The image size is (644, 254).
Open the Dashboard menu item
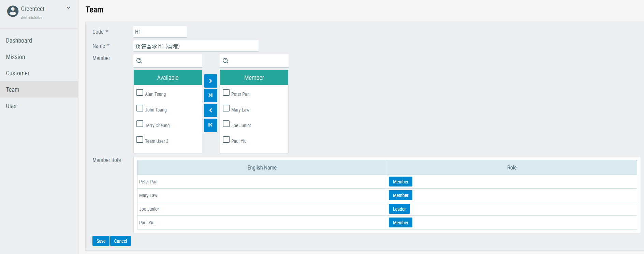pos(19,41)
